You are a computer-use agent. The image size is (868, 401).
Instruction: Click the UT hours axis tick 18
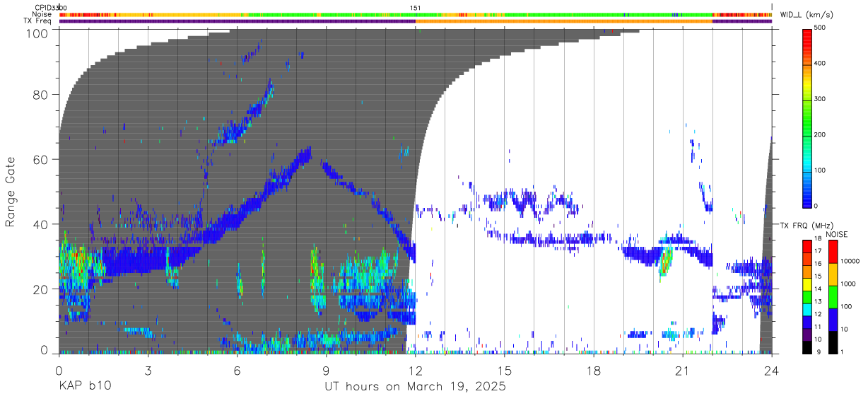click(594, 371)
